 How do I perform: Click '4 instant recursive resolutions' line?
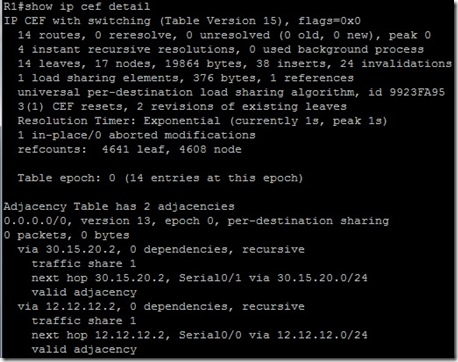(221, 49)
